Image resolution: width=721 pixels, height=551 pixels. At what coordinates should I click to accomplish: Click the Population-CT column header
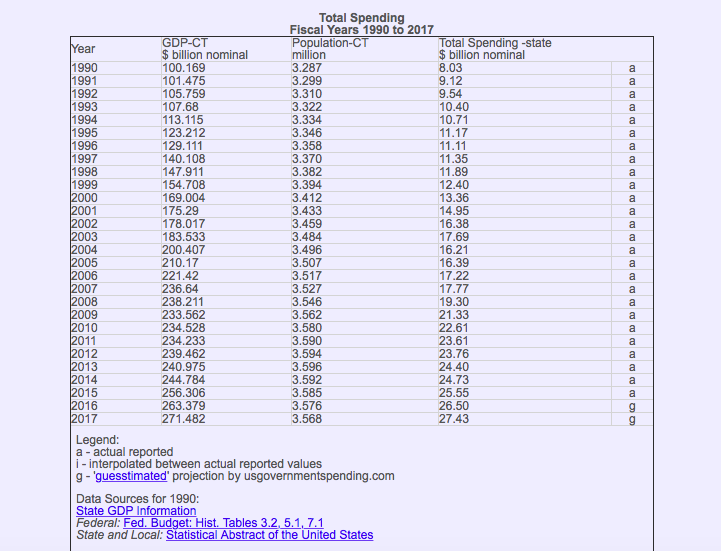click(x=328, y=43)
